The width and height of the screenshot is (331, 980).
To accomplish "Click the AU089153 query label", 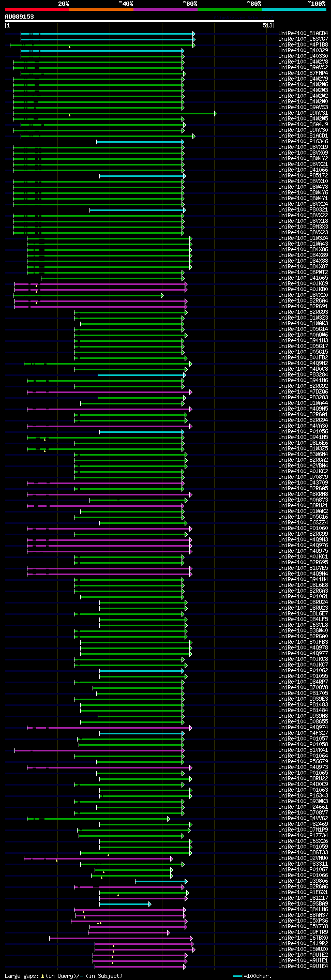I will pos(19,17).
